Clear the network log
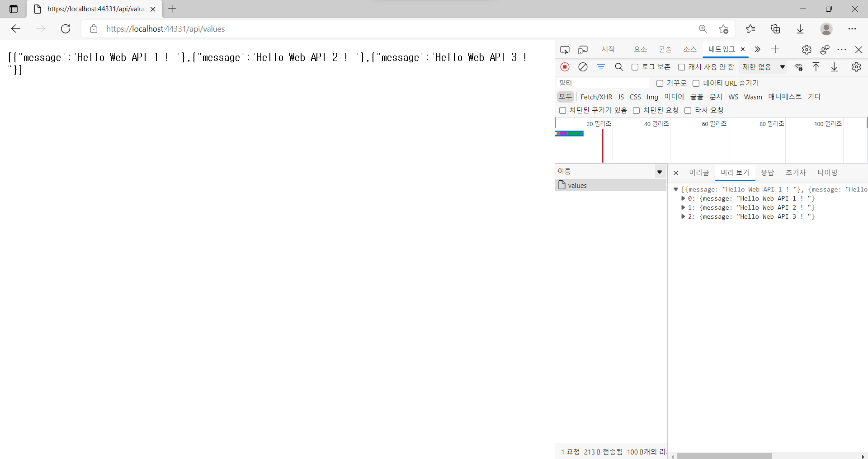The image size is (868, 459). pos(583,67)
